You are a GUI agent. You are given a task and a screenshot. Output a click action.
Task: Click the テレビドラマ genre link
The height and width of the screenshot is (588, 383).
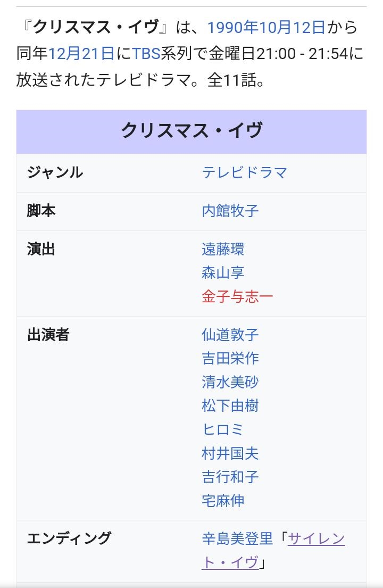pos(245,172)
